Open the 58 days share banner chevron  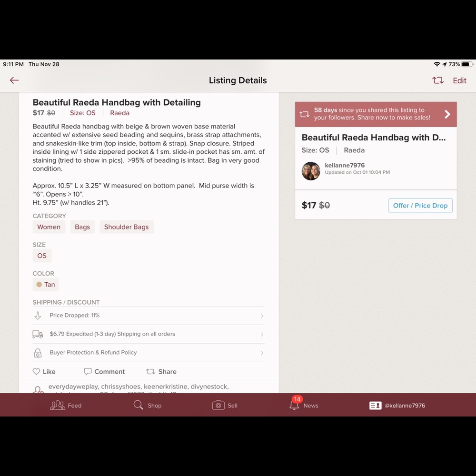447,114
